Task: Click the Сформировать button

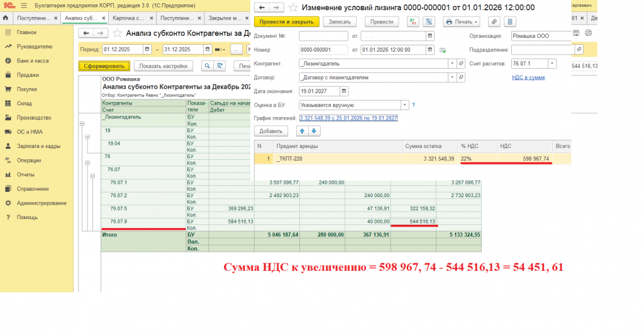Action: coord(104,65)
